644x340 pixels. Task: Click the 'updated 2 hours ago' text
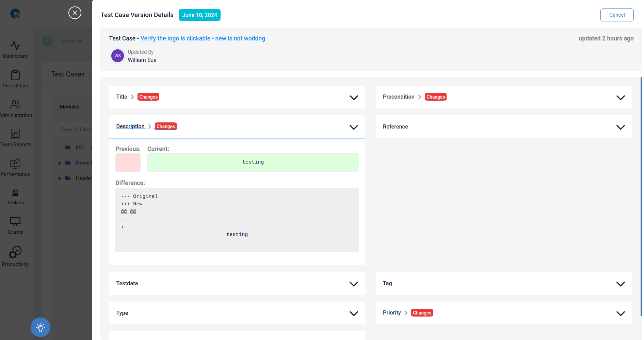coord(606,38)
